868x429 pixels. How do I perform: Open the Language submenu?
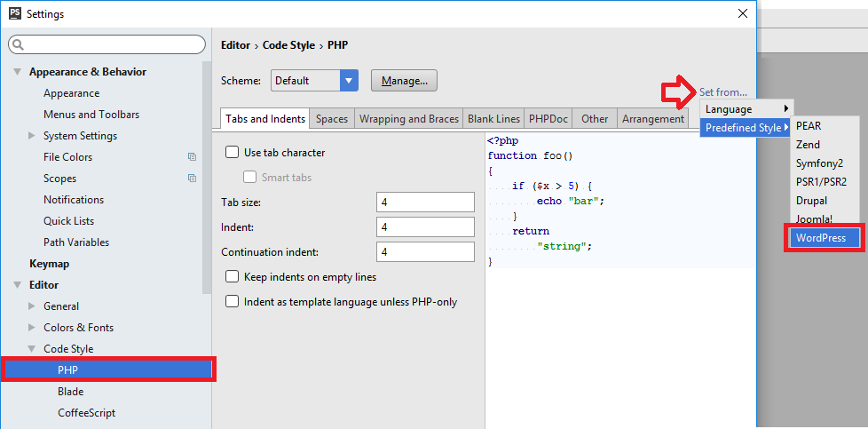pos(746,109)
